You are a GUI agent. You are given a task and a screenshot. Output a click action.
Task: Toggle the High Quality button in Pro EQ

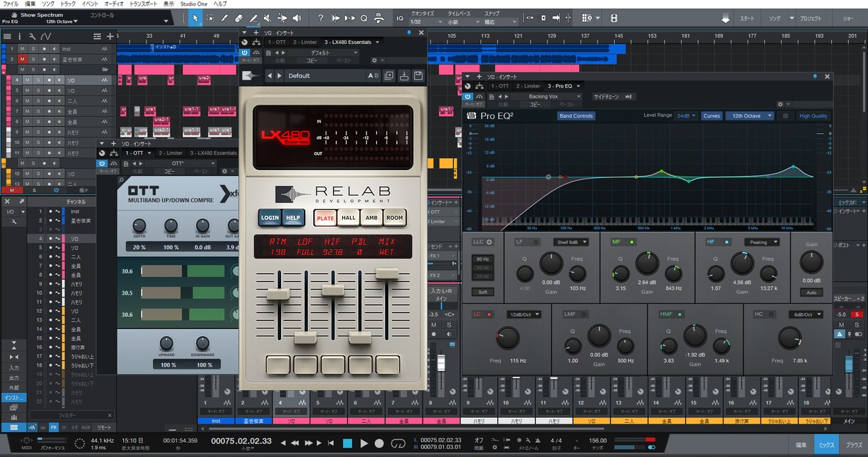813,115
